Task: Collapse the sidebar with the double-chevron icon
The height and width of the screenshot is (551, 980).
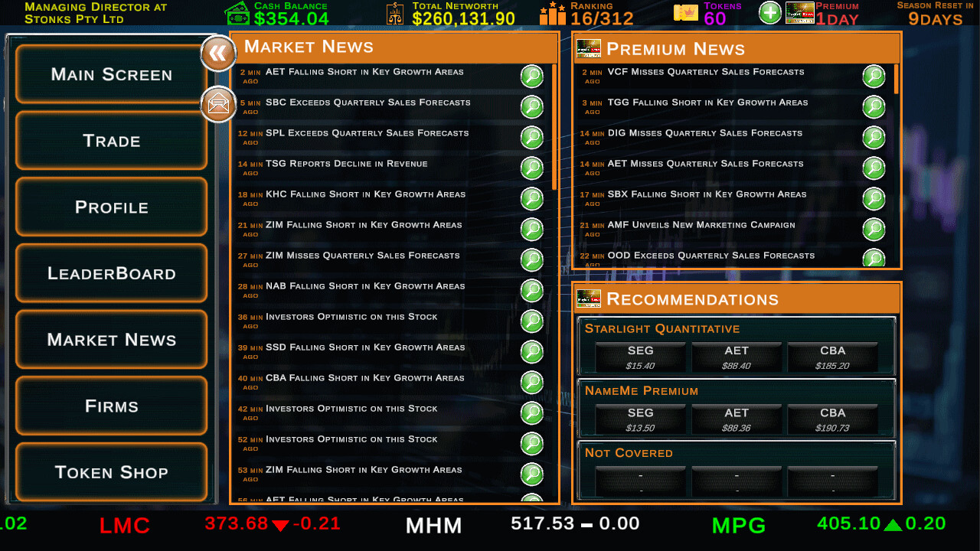Action: (218, 54)
